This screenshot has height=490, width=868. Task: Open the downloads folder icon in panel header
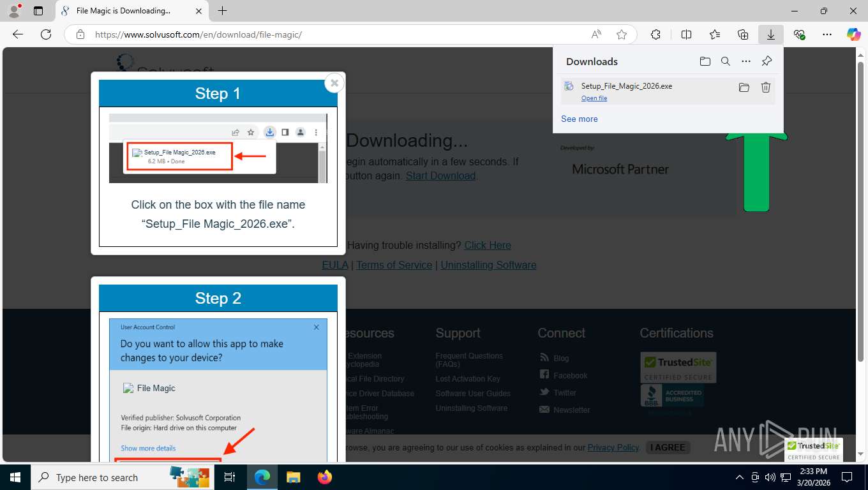click(x=705, y=61)
